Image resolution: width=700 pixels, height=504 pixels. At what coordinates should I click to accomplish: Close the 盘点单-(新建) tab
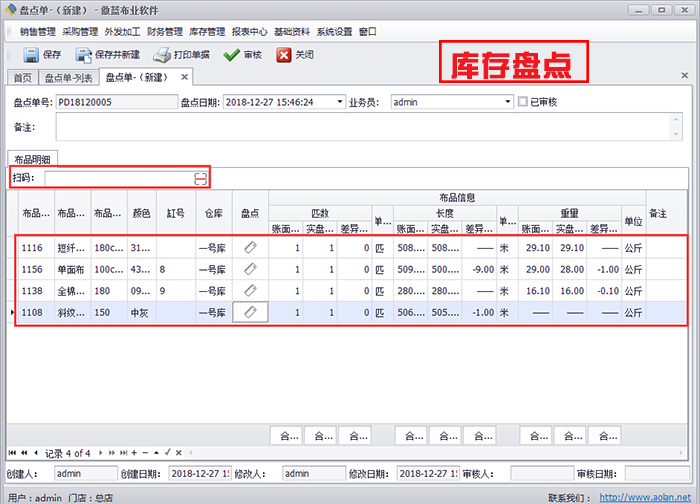tap(185, 76)
